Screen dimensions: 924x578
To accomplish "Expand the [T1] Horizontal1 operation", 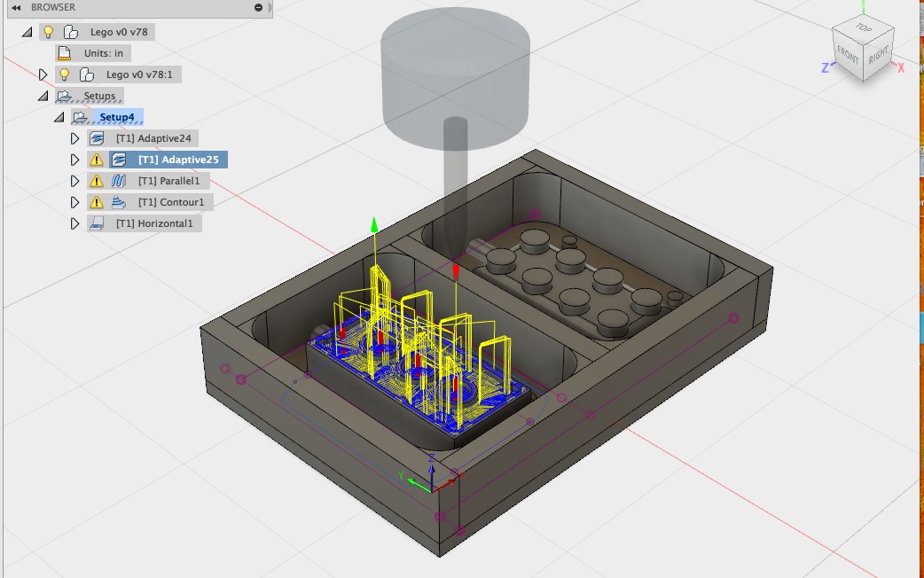I will pyautogui.click(x=74, y=223).
